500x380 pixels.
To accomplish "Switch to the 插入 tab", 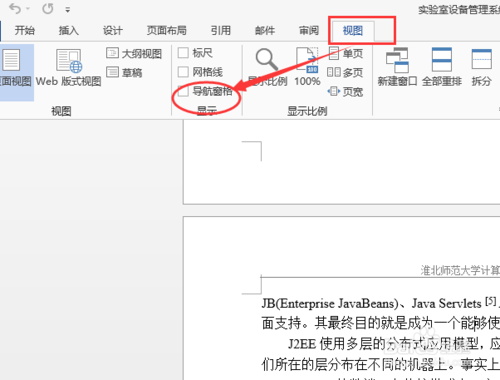I will 69,31.
